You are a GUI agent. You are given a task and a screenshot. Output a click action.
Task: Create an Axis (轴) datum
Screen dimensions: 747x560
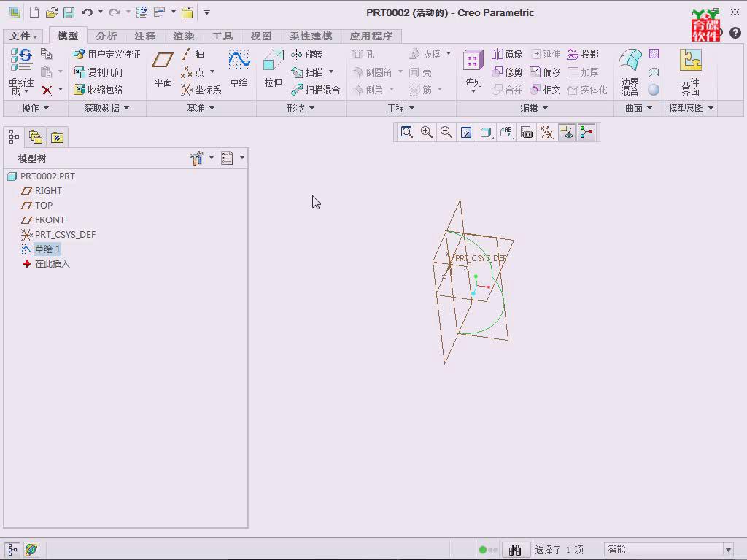[x=193, y=54]
